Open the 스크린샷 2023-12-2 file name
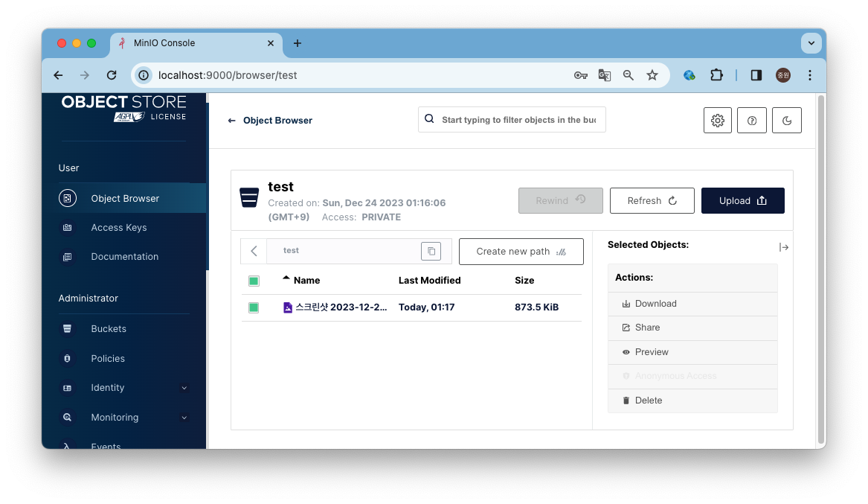Screen dimensions: 868x504 click(341, 307)
